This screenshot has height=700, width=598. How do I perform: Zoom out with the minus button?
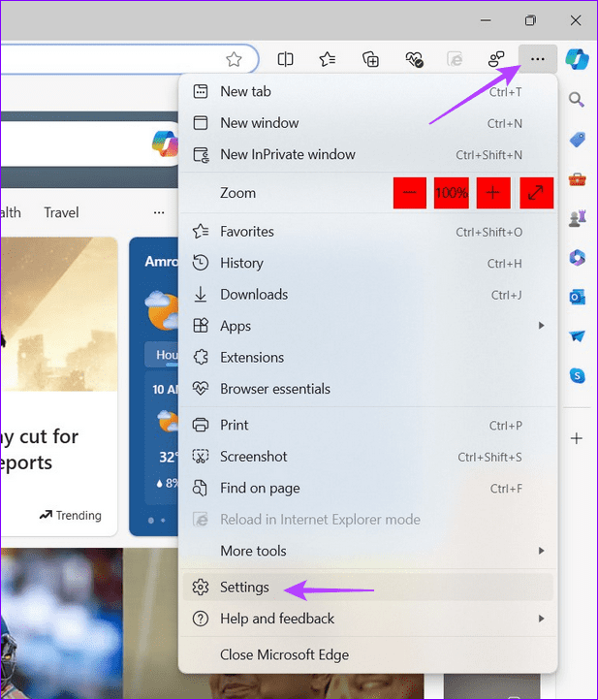[x=409, y=193]
